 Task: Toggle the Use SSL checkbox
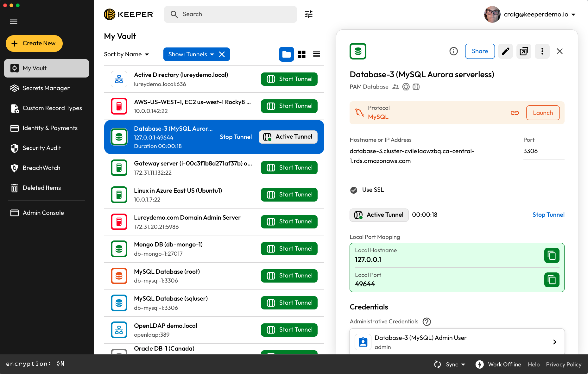(x=354, y=190)
